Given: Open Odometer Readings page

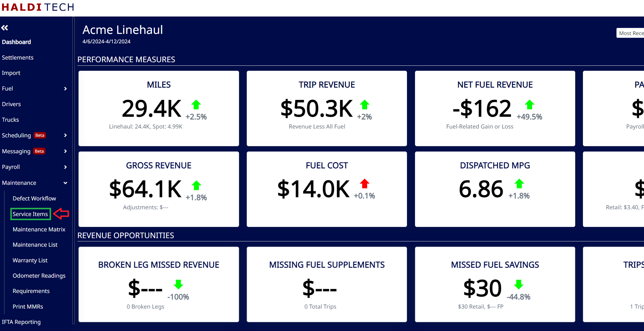Looking at the screenshot, I should pyautogui.click(x=39, y=276).
